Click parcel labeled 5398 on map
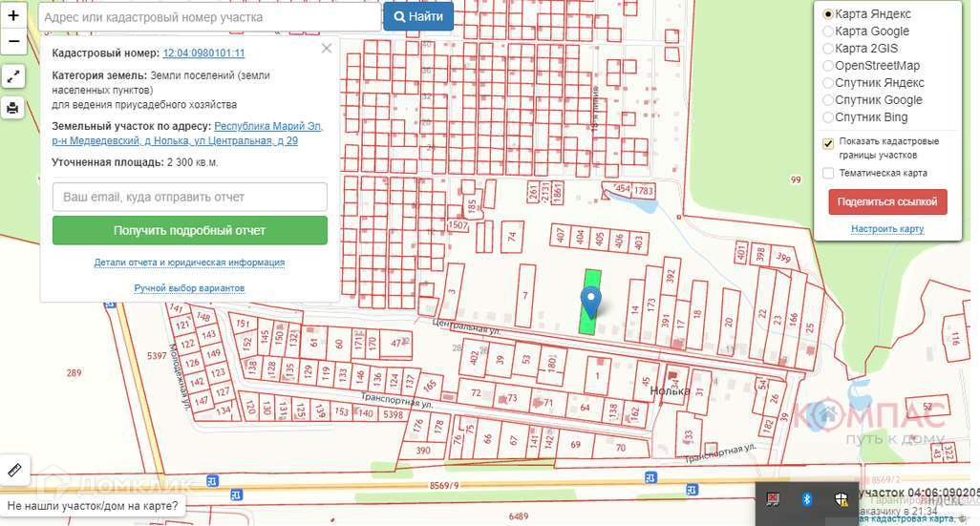The image size is (980, 526). (x=394, y=414)
